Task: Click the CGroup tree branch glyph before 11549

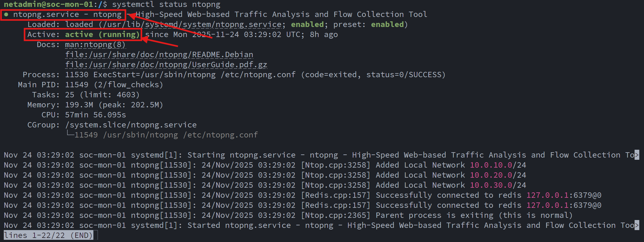Action: [70, 134]
